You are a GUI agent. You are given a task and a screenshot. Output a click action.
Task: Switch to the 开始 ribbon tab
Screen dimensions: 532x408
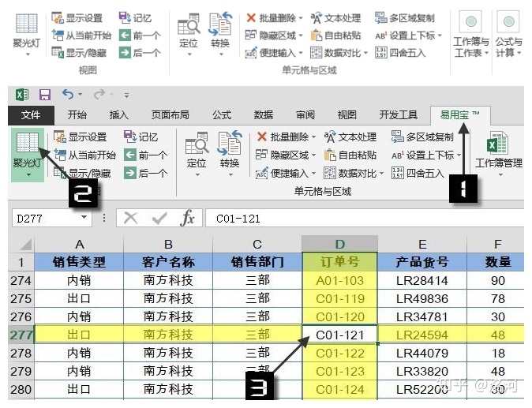click(77, 115)
